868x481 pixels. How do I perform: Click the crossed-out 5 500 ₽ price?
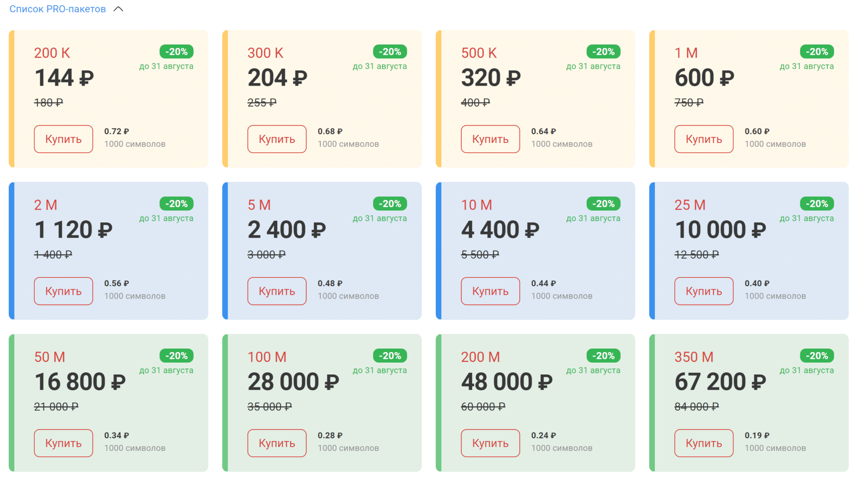coord(480,254)
